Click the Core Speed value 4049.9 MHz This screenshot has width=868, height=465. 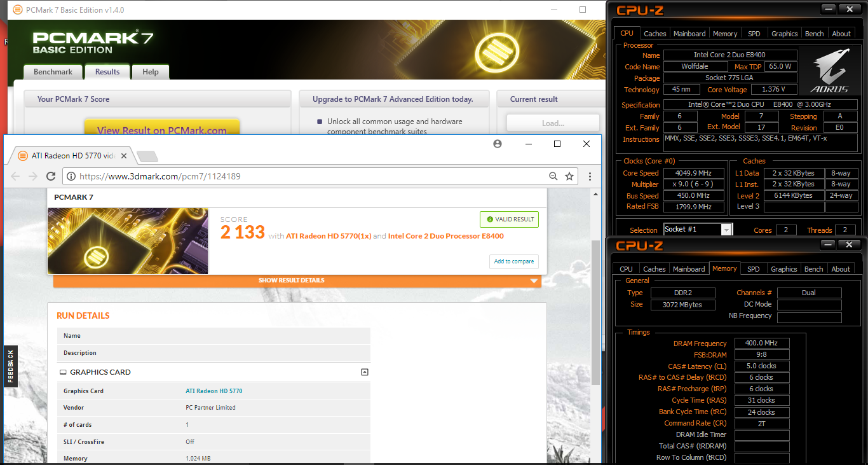click(x=693, y=173)
